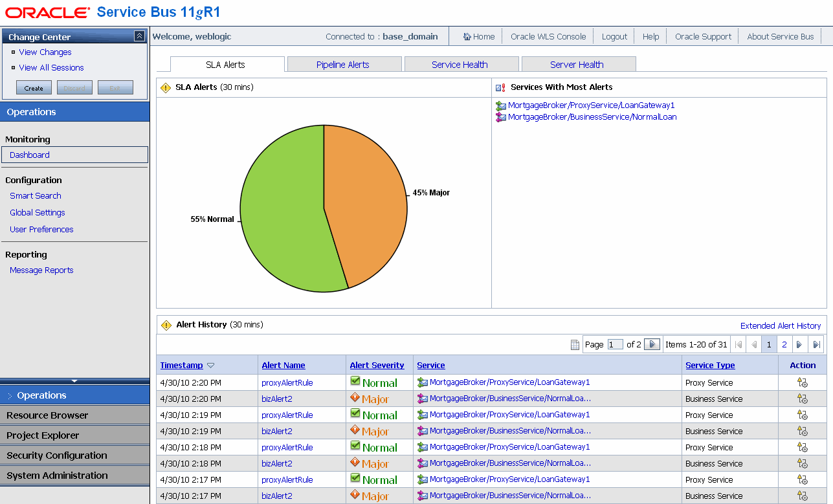Viewport: 833px width, 504px height.
Task: Open action icon for 2:18 PM proxyAlertRule row
Action: pyautogui.click(x=803, y=448)
